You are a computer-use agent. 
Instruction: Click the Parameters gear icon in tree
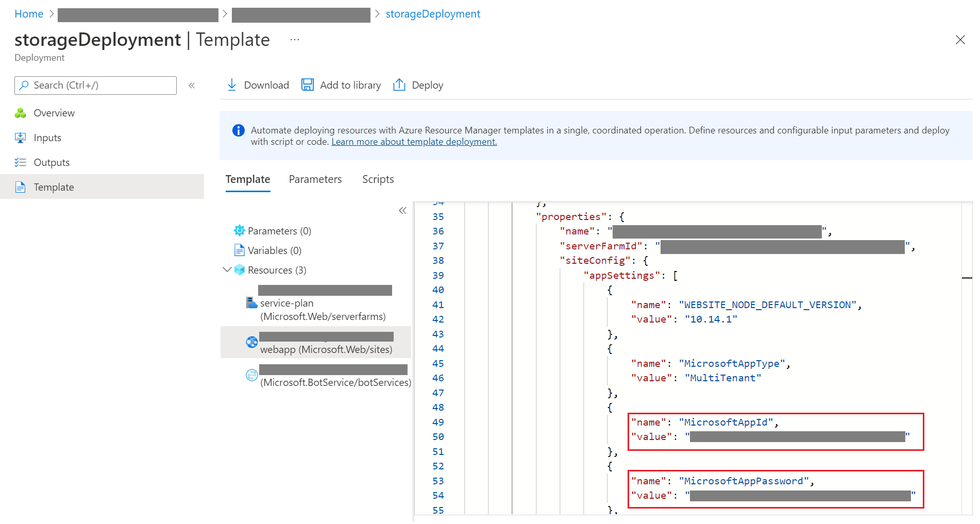tap(240, 230)
